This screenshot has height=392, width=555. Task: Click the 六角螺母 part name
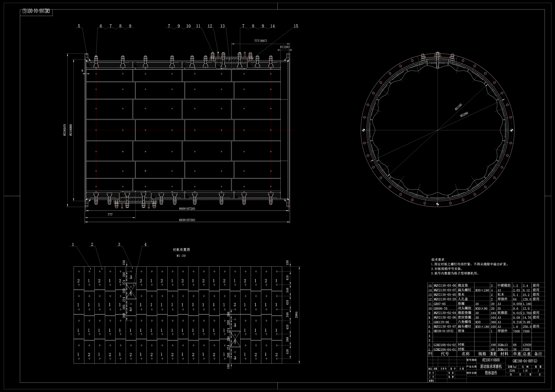(x=465, y=322)
